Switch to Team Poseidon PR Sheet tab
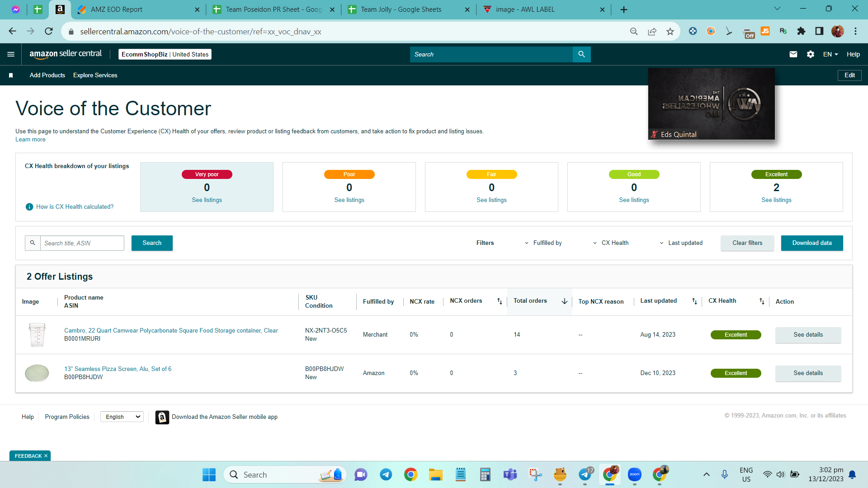The height and width of the screenshot is (488, 868). [x=274, y=9]
